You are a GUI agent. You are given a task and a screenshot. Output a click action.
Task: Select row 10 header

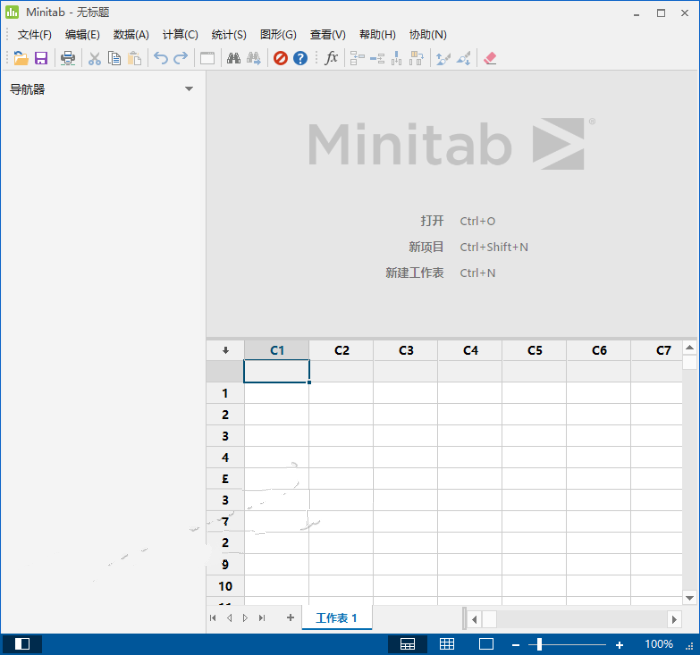[x=225, y=586]
